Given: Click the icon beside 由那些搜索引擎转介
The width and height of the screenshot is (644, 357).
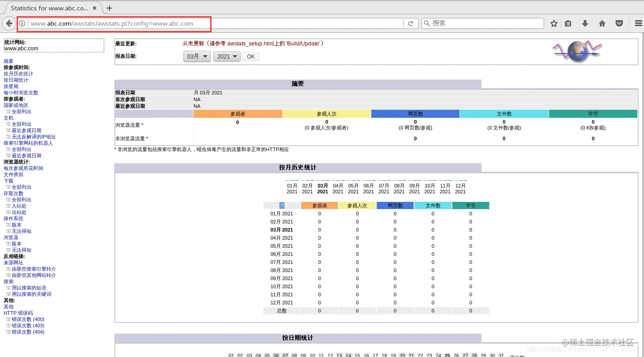Looking at the screenshot, I should [x=8, y=269].
